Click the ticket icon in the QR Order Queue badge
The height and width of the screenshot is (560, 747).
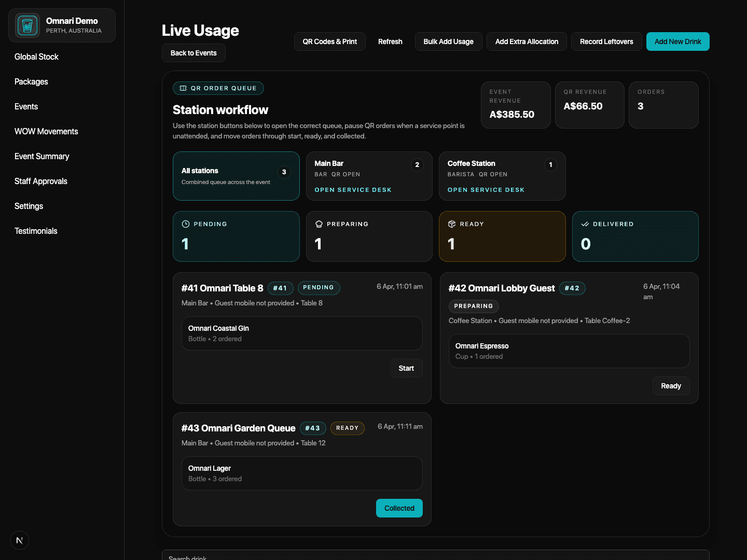[183, 88]
